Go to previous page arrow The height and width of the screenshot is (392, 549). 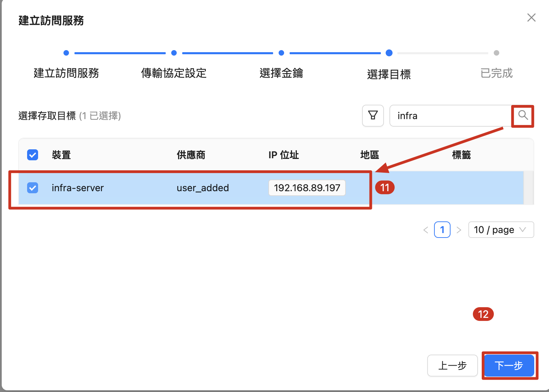click(426, 230)
